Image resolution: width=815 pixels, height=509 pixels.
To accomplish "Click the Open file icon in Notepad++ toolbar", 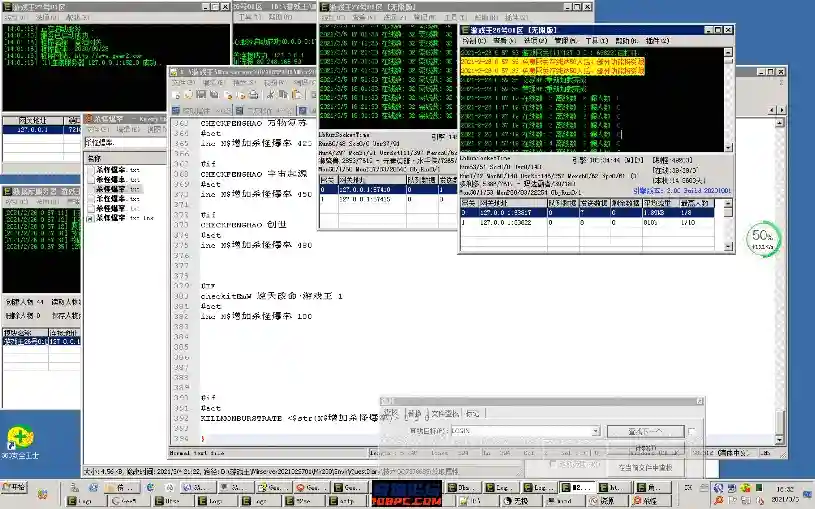I will pyautogui.click(x=188, y=95).
